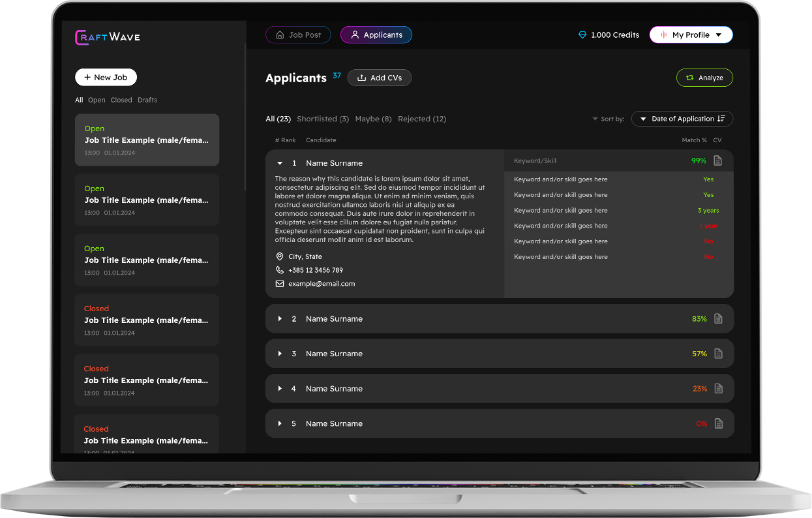Switch to the Job Post tab
Screen dimensions: 812x518
click(x=298, y=35)
